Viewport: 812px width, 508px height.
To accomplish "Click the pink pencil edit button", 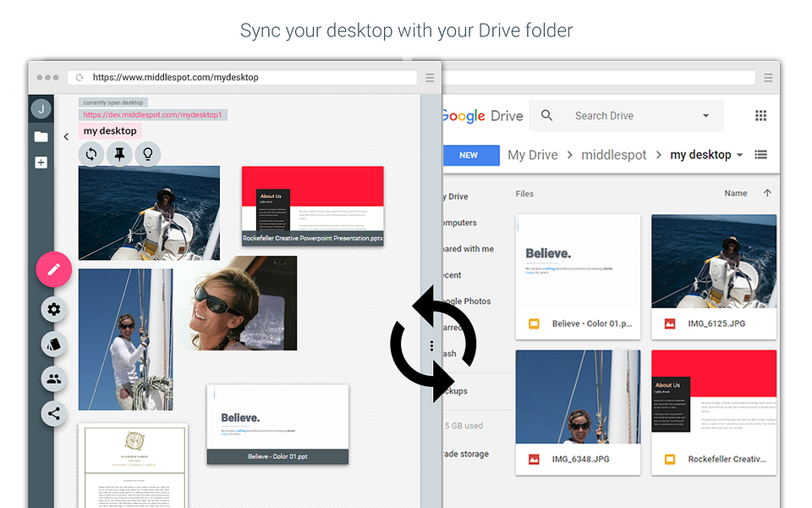I will click(x=54, y=269).
